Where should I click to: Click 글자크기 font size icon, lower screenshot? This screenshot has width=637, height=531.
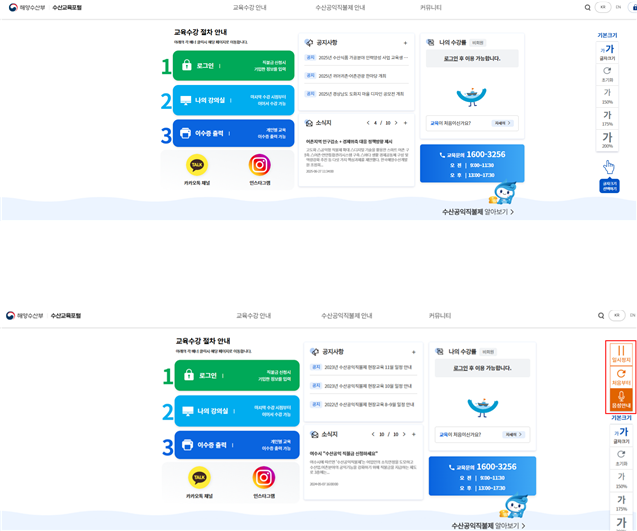[621, 435]
